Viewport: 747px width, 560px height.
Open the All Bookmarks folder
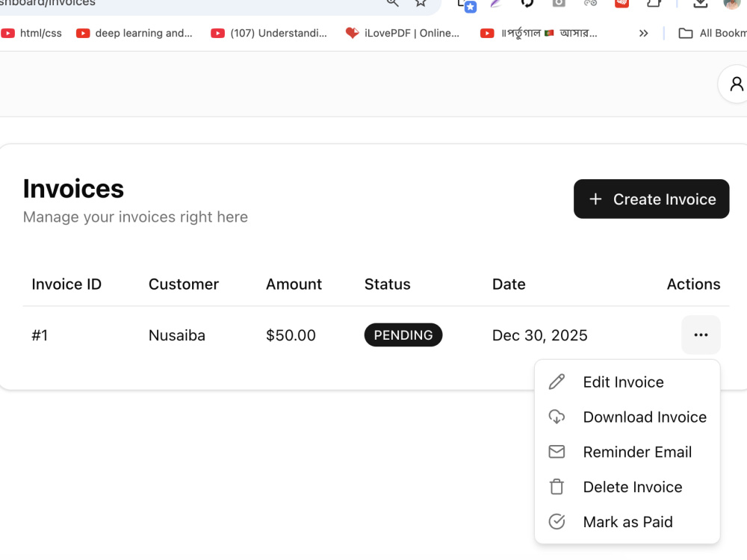click(x=712, y=34)
